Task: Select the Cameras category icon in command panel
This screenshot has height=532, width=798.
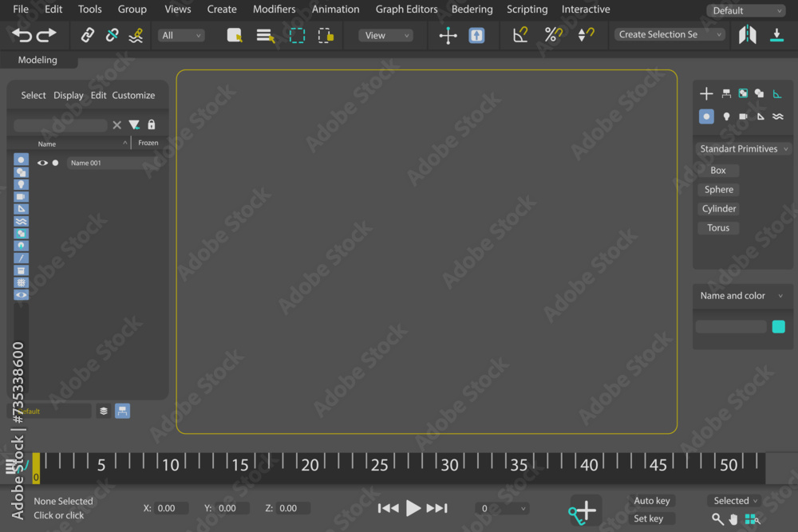Action: tap(743, 116)
